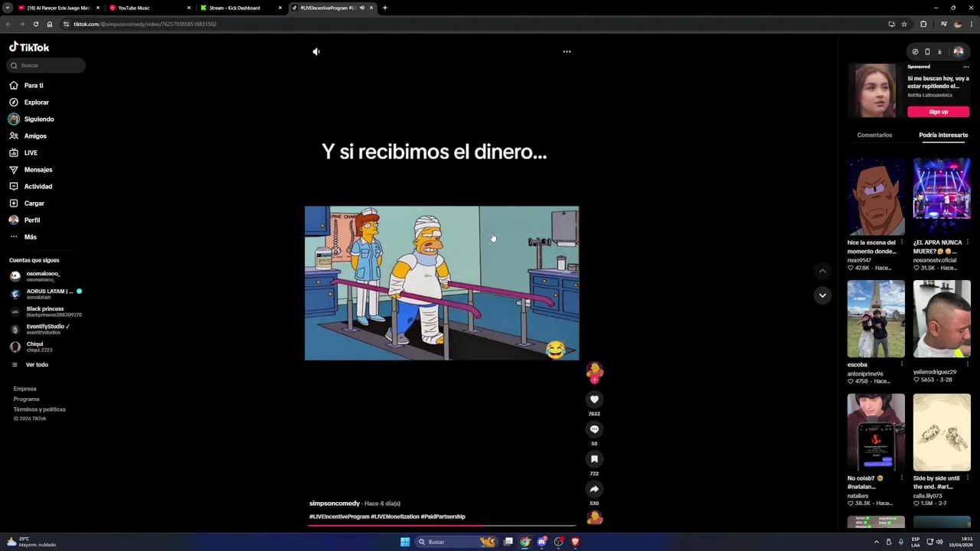This screenshot has height=551, width=980.
Task: Open the Explorar page
Action: (36, 103)
